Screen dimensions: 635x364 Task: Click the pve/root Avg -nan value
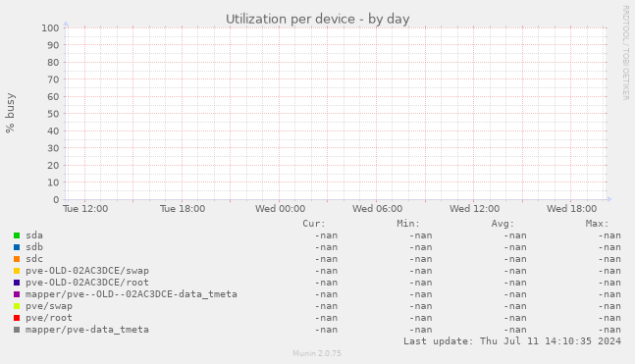(x=514, y=318)
